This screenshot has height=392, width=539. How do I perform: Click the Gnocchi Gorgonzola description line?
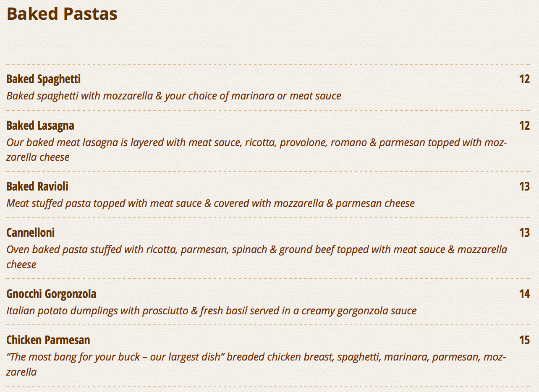pyautogui.click(x=211, y=311)
